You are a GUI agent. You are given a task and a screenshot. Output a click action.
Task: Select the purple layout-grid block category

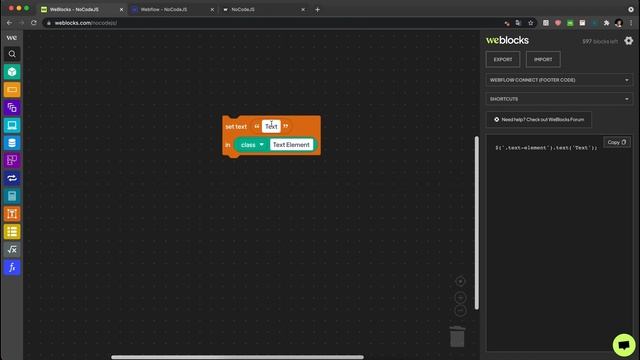tap(12, 160)
